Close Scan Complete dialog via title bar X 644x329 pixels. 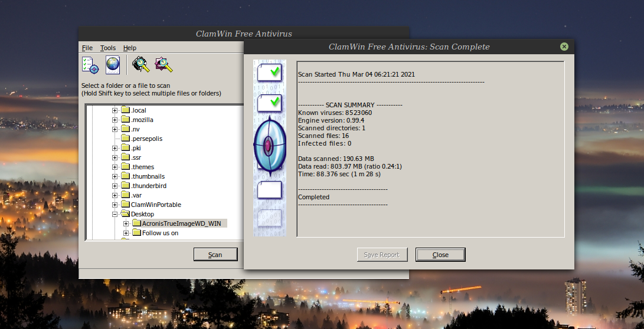click(x=564, y=47)
